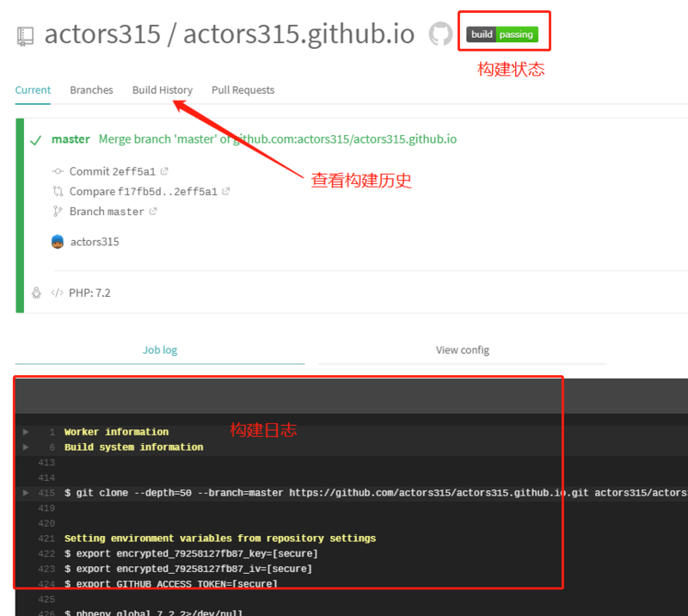Select the Job log tab

160,350
